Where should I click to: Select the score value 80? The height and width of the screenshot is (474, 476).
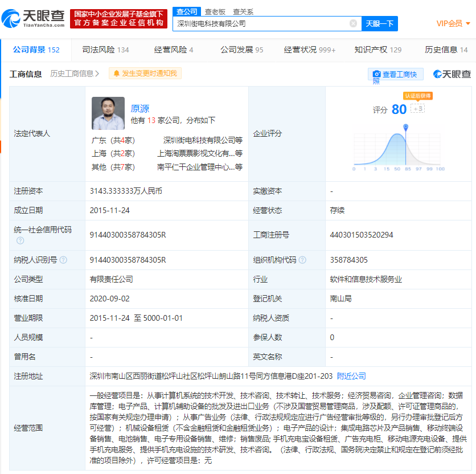(399, 109)
